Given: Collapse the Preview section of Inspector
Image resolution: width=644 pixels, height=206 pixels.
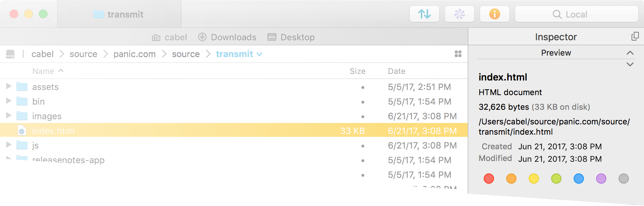Looking at the screenshot, I should (630, 53).
